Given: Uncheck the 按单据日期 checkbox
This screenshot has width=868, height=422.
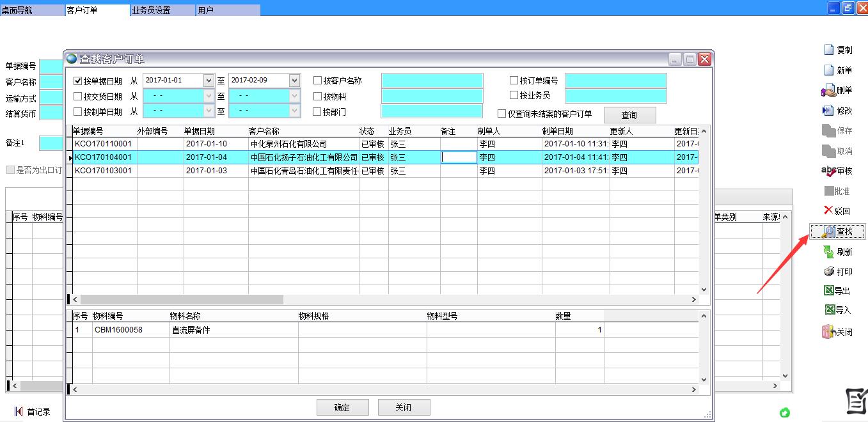Looking at the screenshot, I should tap(78, 81).
